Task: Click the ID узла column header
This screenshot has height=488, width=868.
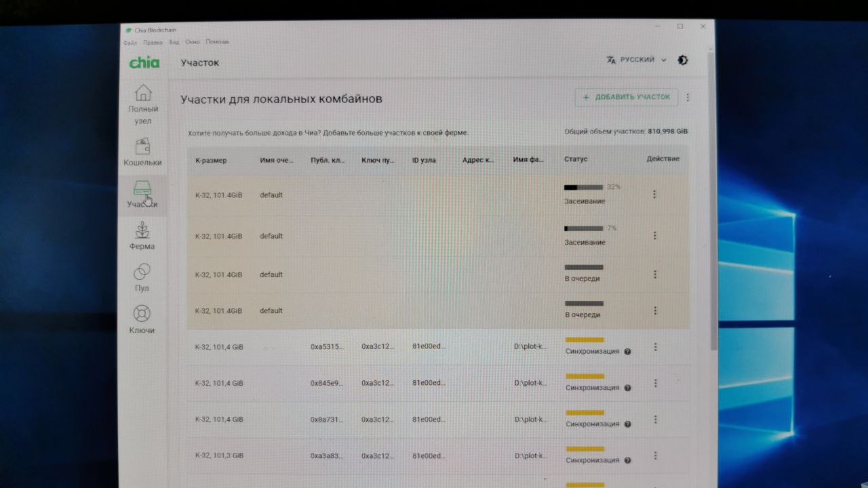Action: [x=424, y=160]
